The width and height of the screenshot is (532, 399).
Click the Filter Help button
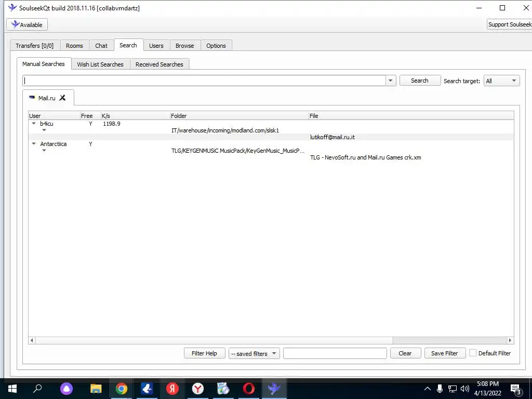204,353
